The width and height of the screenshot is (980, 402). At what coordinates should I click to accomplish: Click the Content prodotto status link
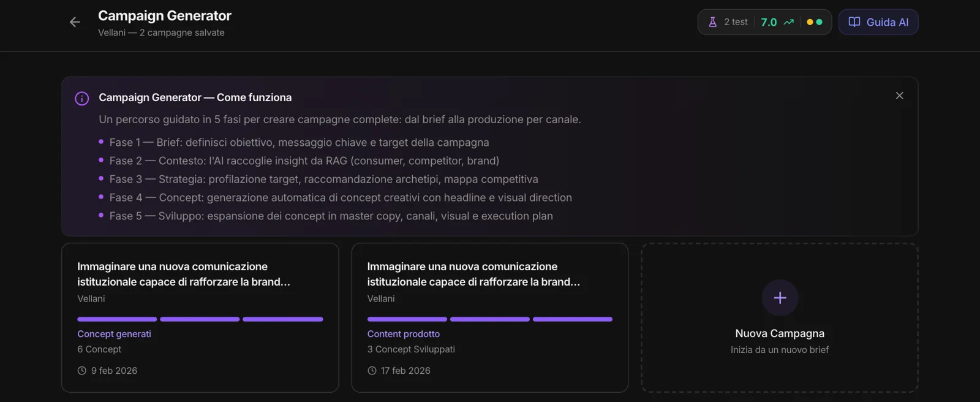pos(404,334)
